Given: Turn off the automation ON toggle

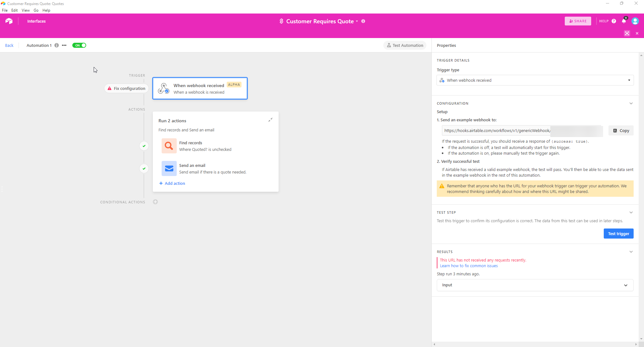Looking at the screenshot, I should (x=79, y=45).
